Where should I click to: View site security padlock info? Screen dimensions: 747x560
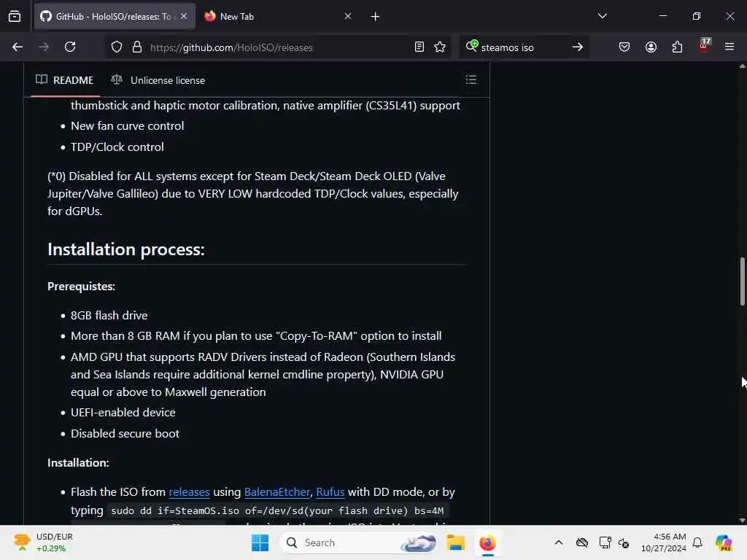coord(137,47)
